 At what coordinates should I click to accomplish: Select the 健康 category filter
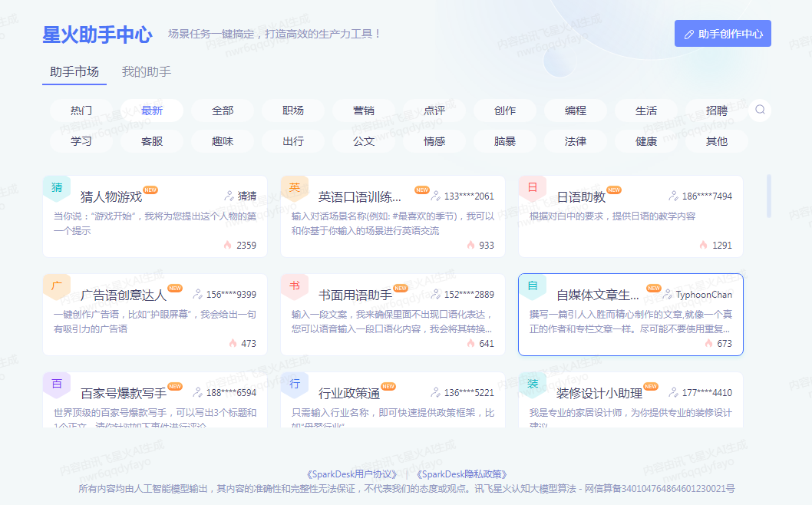(646, 141)
